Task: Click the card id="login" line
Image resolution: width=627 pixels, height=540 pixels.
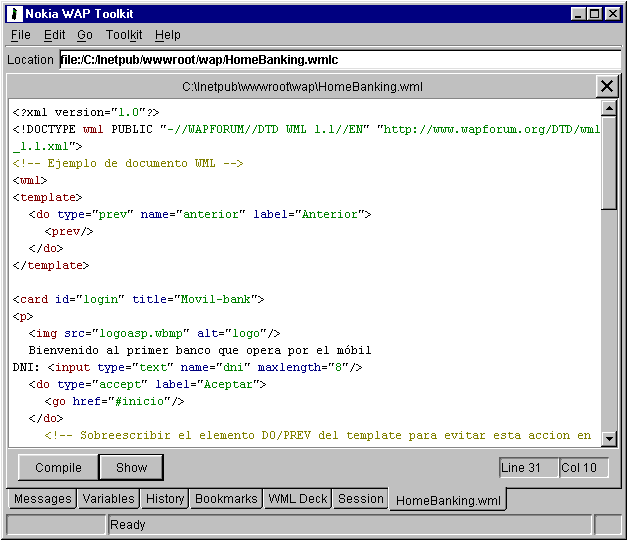Action: pyautogui.click(x=138, y=300)
